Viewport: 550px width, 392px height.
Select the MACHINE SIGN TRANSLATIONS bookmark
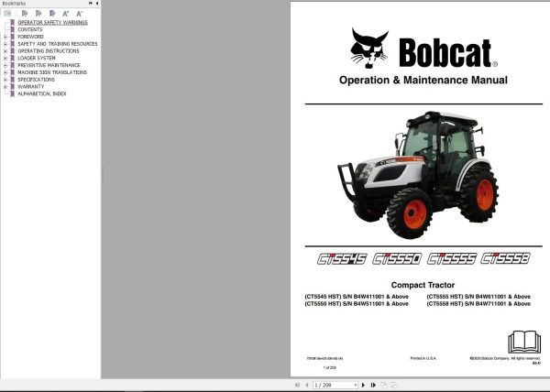52,72
